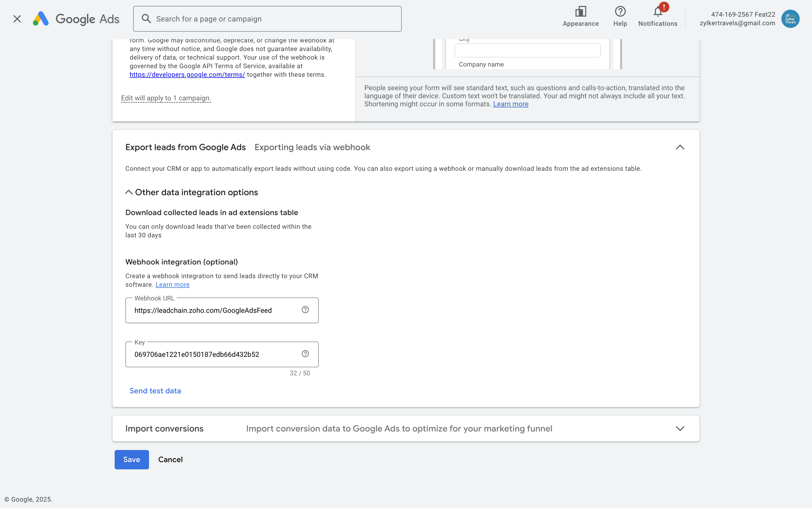Open the Appearance settings icon
Image resolution: width=812 pixels, height=508 pixels.
(580, 12)
